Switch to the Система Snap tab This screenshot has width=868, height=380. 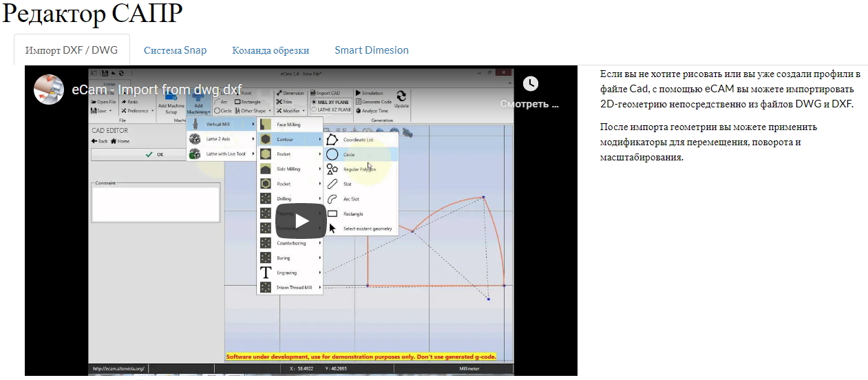pos(175,50)
